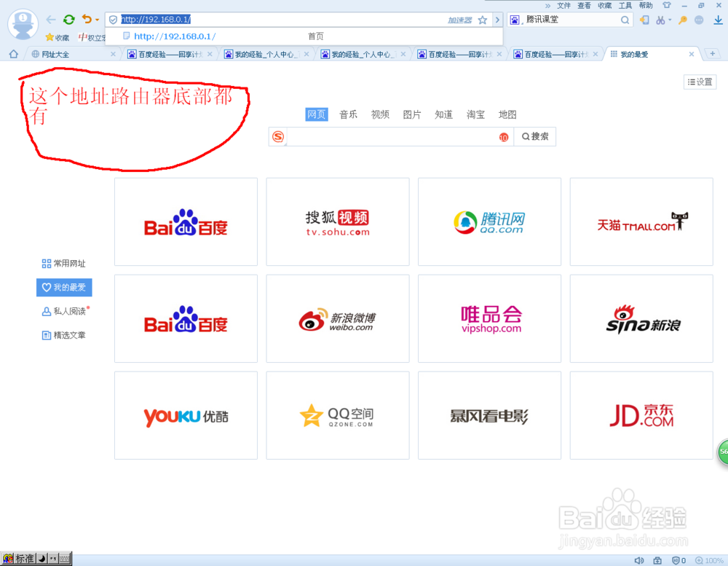The height and width of the screenshot is (566, 728).
Task: Open 私人阅读 in left sidebar
Action: 65,311
